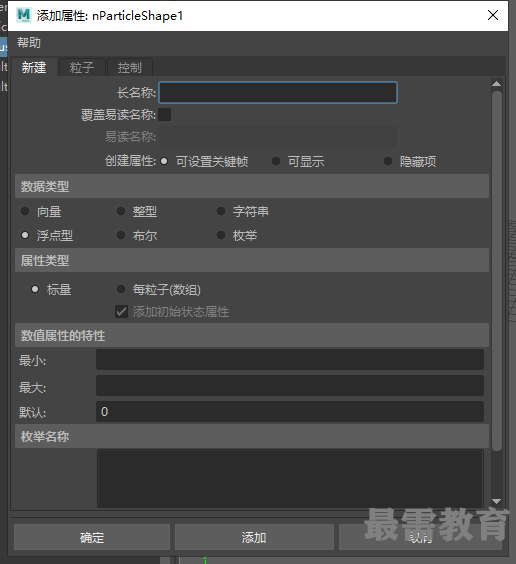Select the 可设置关键帧 radio option
This screenshot has width=516, height=564.
click(164, 161)
